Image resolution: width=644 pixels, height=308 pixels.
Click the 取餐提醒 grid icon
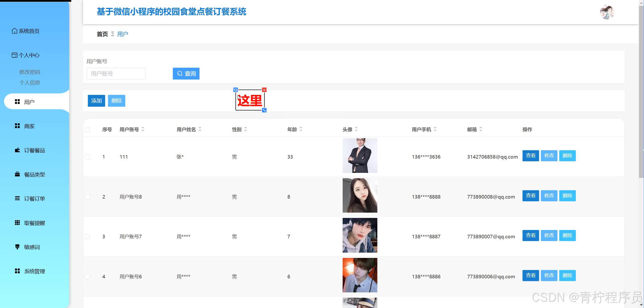17,223
